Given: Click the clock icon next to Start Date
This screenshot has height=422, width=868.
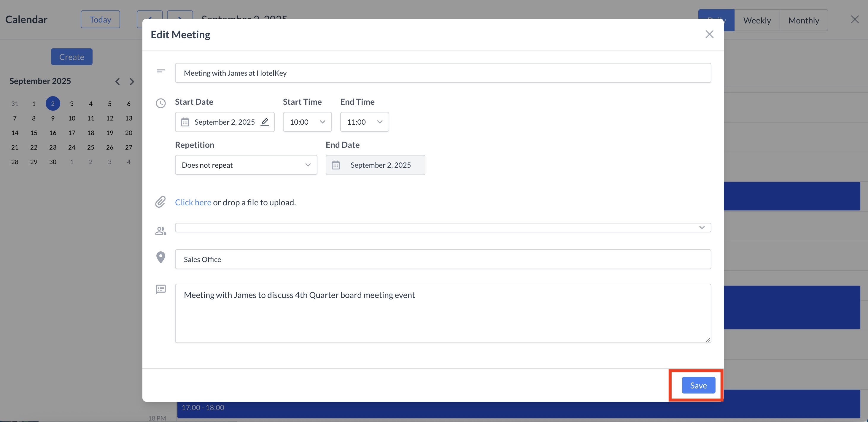Looking at the screenshot, I should pyautogui.click(x=161, y=103).
